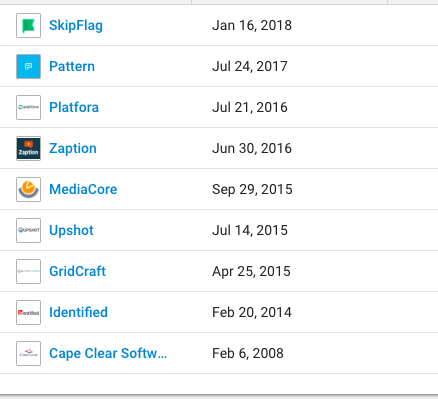The width and height of the screenshot is (438, 399).
Task: Open the MediaCore company link
Action: click(83, 189)
